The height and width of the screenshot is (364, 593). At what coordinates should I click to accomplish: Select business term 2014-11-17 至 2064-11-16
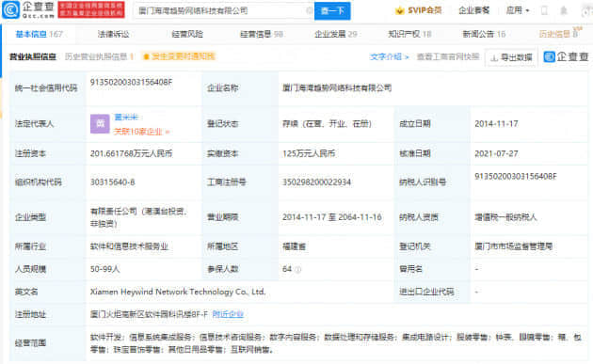(x=331, y=217)
